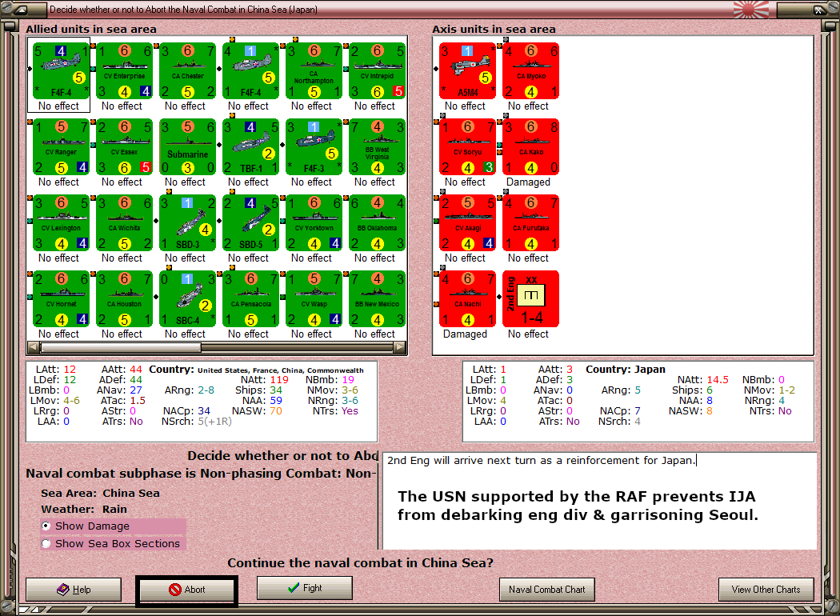Click the "Country: Japan" heading
Viewport: 840px width, 616px height.
[x=625, y=369]
